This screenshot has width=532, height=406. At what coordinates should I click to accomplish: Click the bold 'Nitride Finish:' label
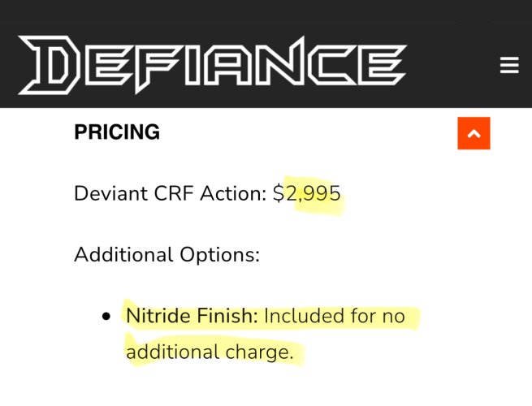point(191,315)
